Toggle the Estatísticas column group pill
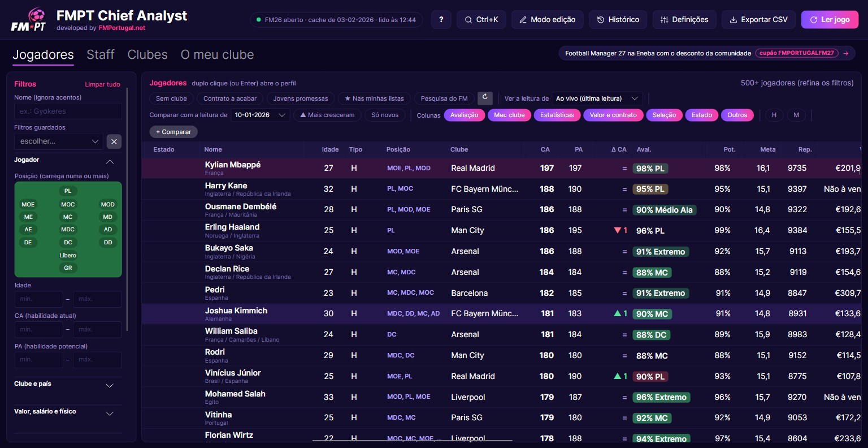868x448 pixels. tap(557, 115)
